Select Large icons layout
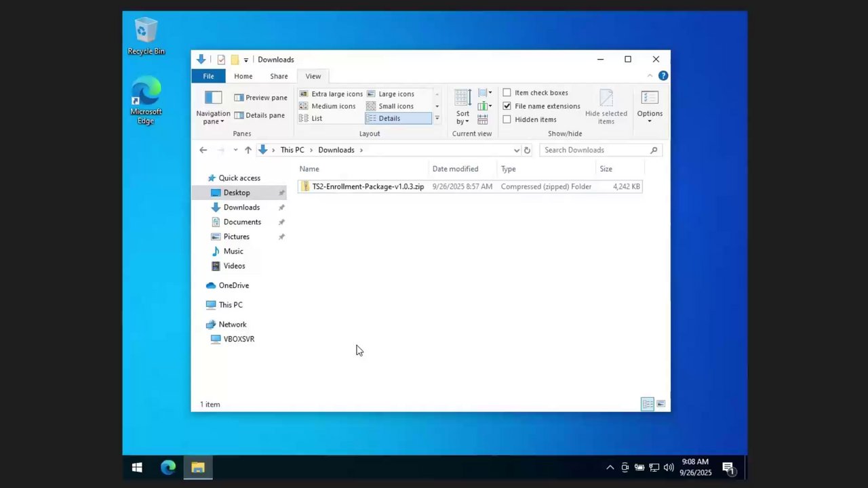The height and width of the screenshot is (488, 868). tap(390, 94)
